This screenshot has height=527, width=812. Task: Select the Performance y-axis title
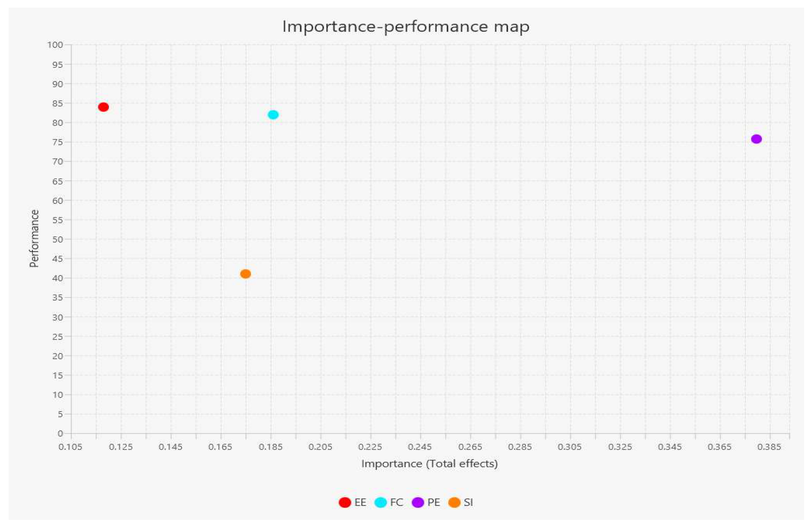(34, 239)
